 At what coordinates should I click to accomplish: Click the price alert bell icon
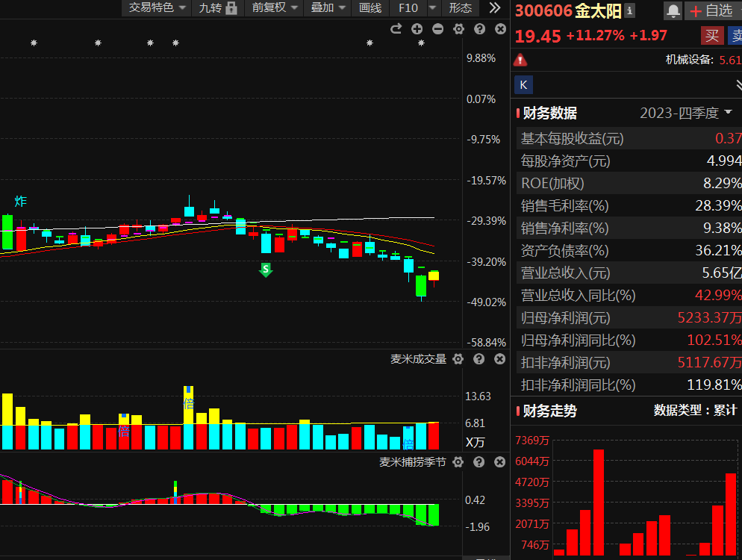coord(673,10)
